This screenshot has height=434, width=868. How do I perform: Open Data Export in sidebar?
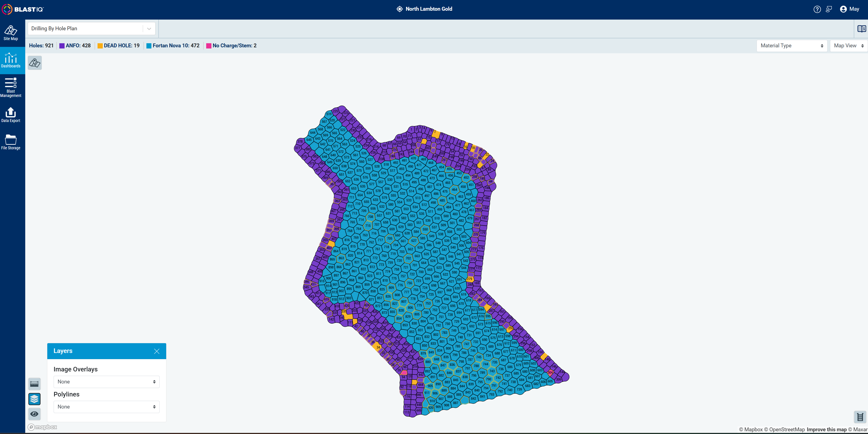tap(11, 115)
